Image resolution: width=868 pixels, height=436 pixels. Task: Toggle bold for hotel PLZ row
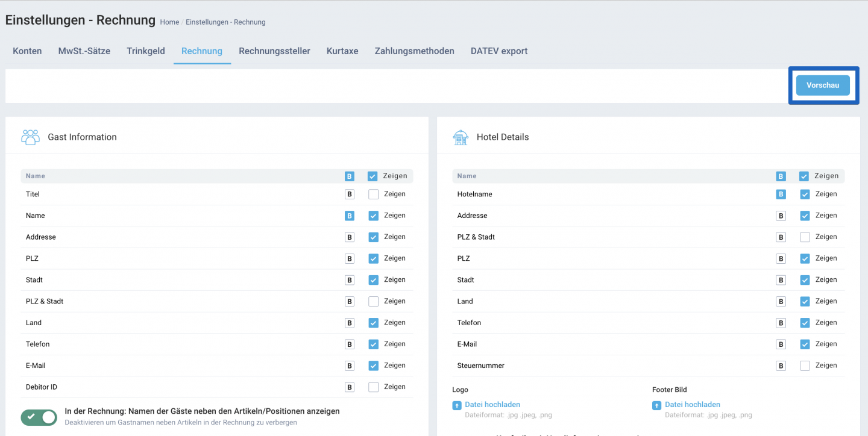(781, 258)
